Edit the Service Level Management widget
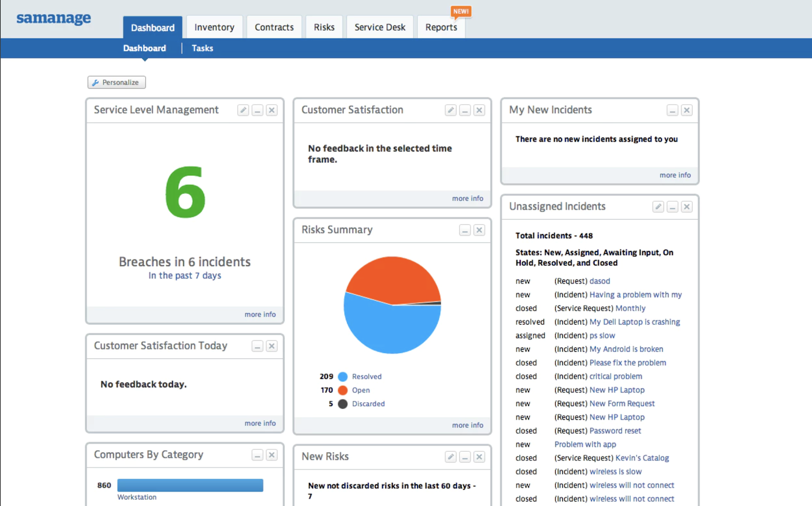Screen dimensions: 812x506 pos(243,110)
